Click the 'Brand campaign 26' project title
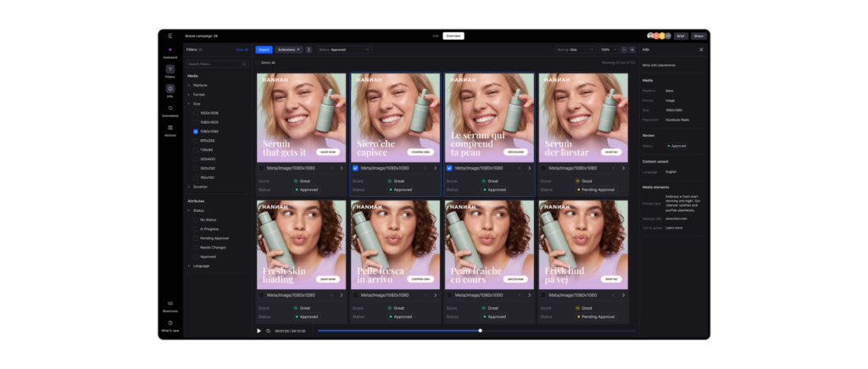Image resolution: width=868 pixels, height=369 pixels. click(202, 36)
